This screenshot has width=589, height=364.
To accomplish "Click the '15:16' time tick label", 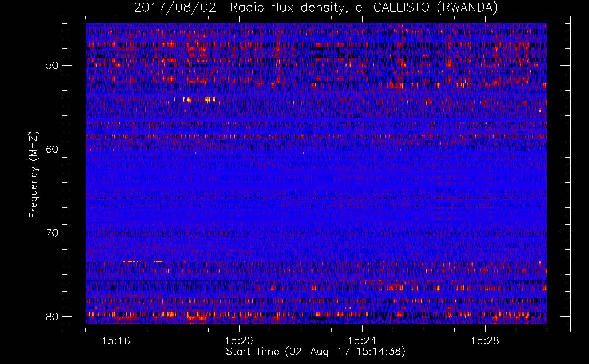I will tap(116, 341).
